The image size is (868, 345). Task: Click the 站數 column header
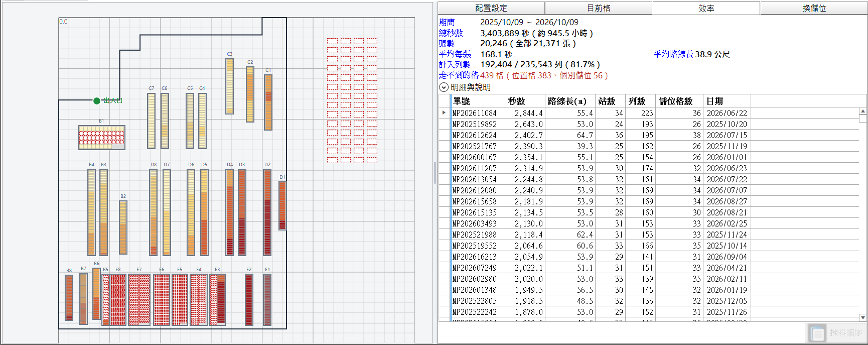click(x=610, y=101)
